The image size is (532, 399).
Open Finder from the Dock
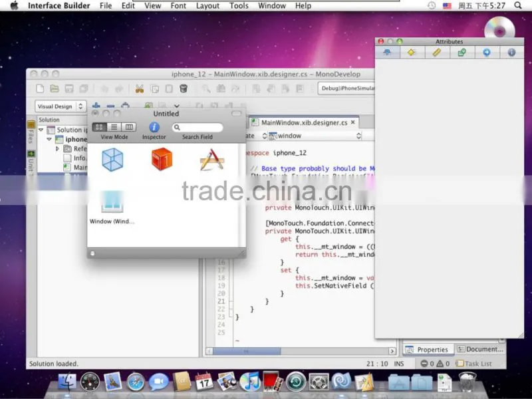tap(67, 382)
